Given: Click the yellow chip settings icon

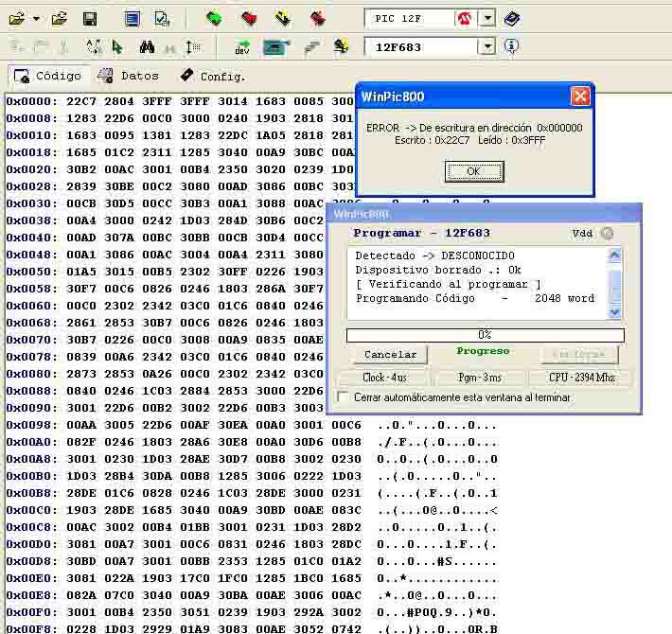Looking at the screenshot, I should click(341, 46).
